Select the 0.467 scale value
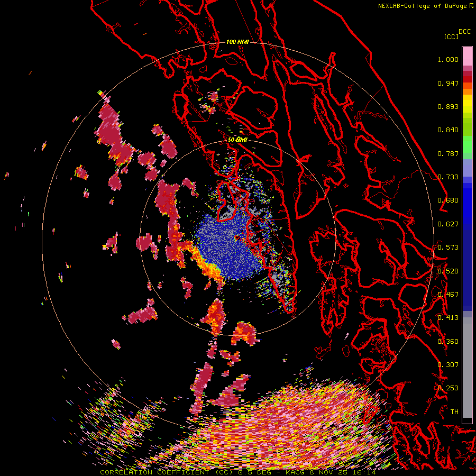Viewport: 476px width, 476px height. point(448,295)
